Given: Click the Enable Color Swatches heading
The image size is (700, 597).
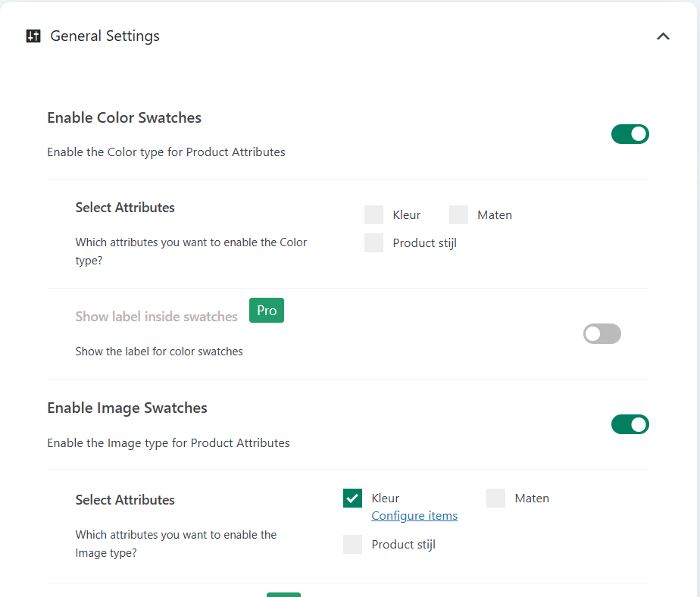Looking at the screenshot, I should 124,117.
